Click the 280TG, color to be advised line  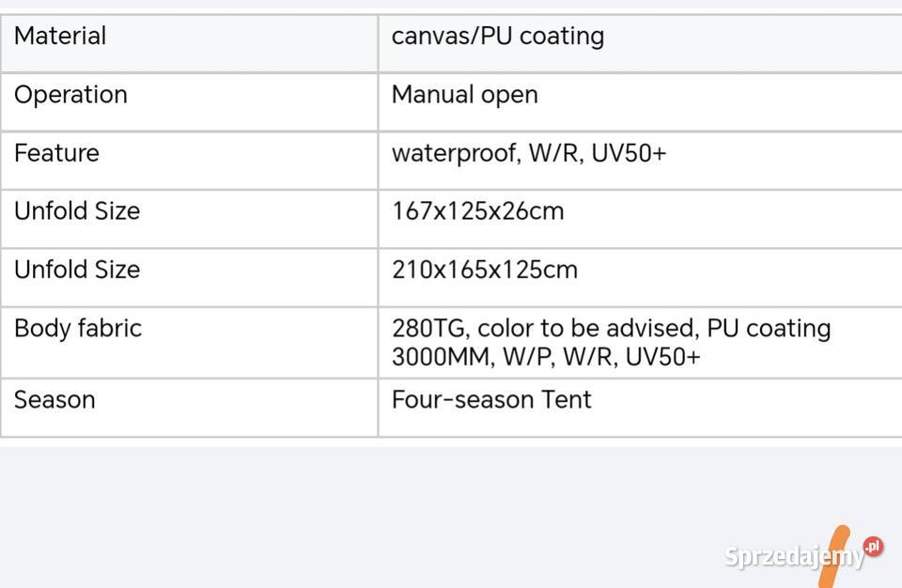point(611,329)
